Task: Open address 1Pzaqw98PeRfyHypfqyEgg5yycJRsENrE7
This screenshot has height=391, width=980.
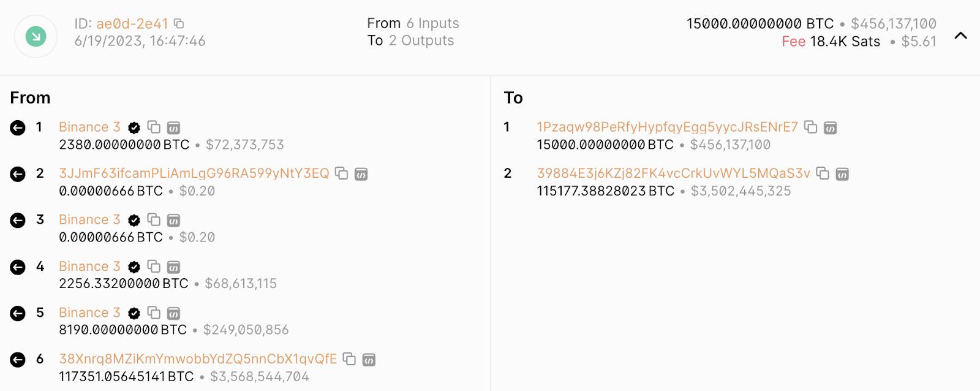Action: pos(667,127)
